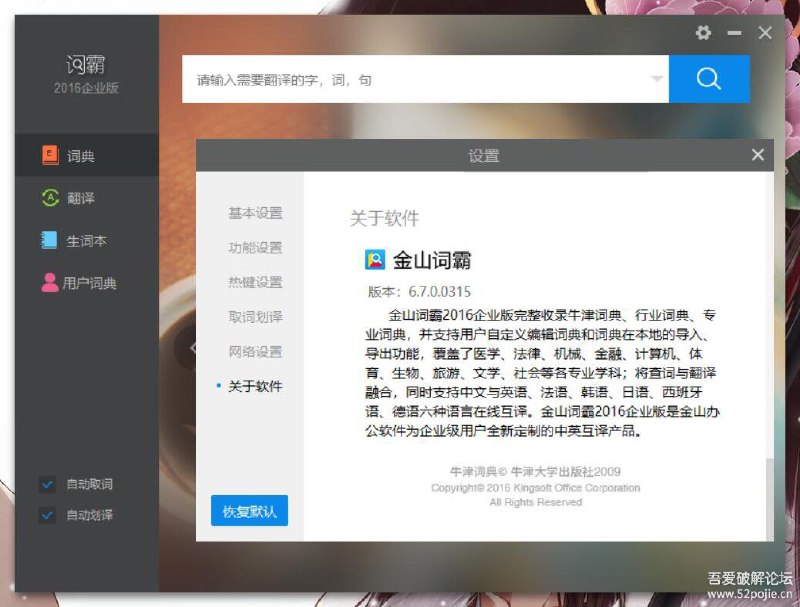Click the pink 用户词典 user icon
Image resolution: width=800 pixels, height=607 pixels.
coord(50,283)
